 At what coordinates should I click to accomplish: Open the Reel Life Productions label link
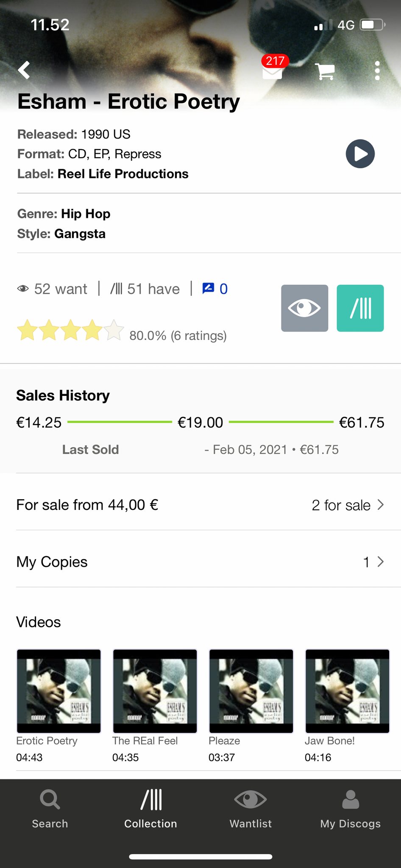[123, 174]
